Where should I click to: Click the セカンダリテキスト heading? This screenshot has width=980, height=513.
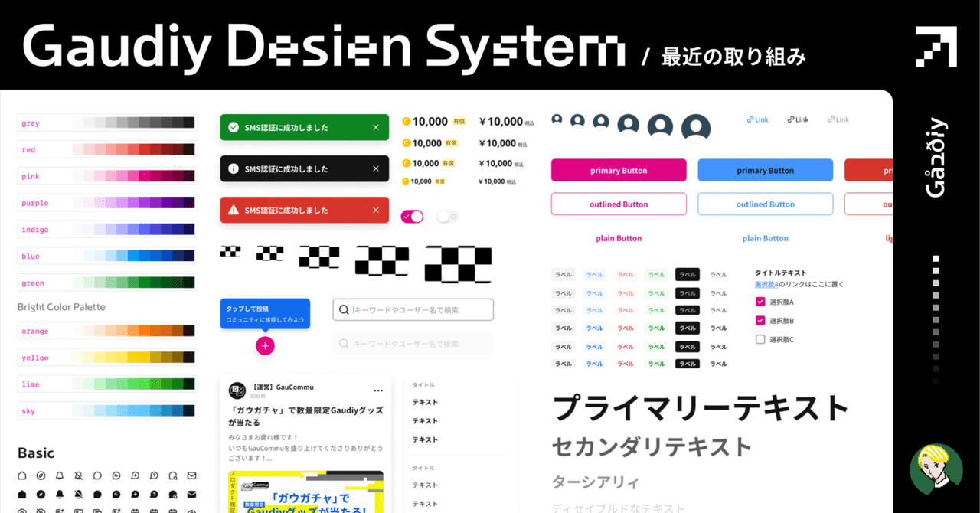652,446
